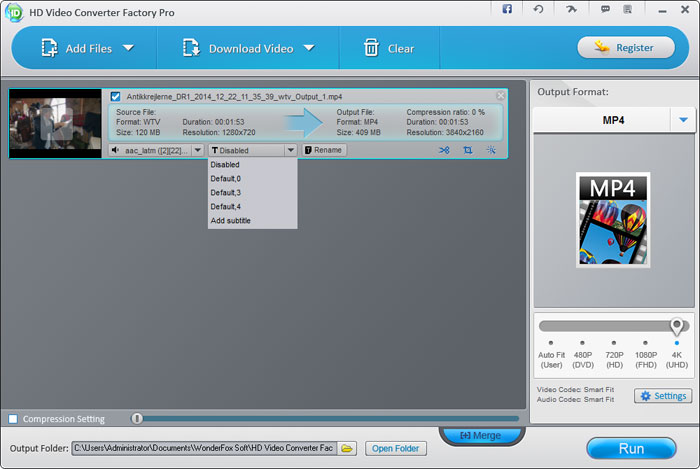This screenshot has height=469, width=700.
Task: Choose Default,4 subtitle track
Action: [x=253, y=207]
